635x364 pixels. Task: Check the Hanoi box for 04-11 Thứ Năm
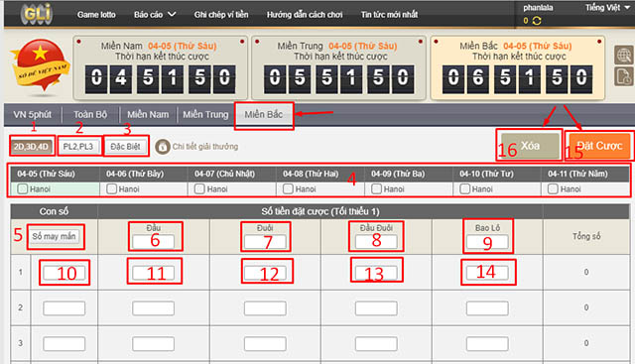pyautogui.click(x=553, y=188)
